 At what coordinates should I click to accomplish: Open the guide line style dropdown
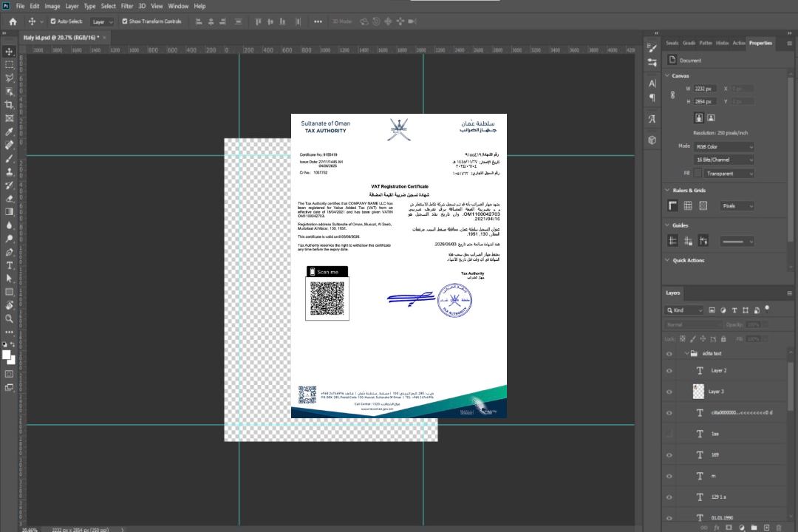point(737,242)
